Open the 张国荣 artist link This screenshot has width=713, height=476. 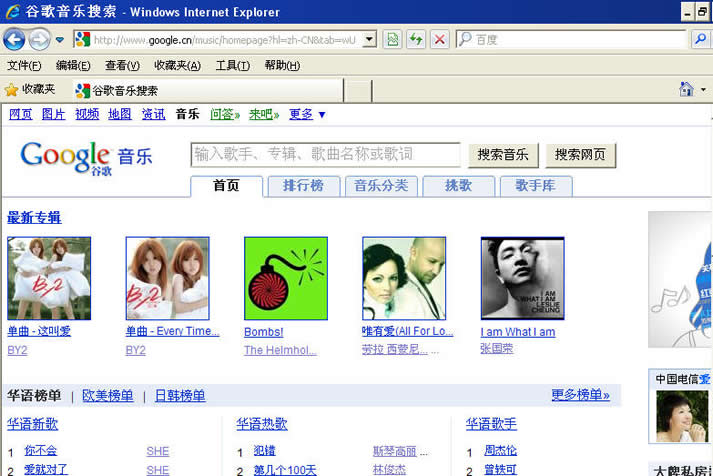497,349
